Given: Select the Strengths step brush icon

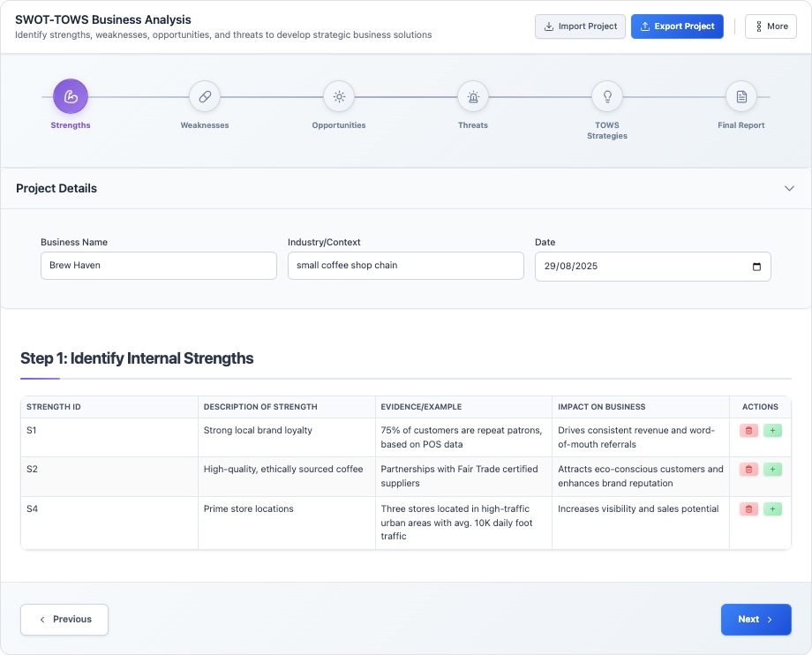Looking at the screenshot, I should click(x=71, y=96).
